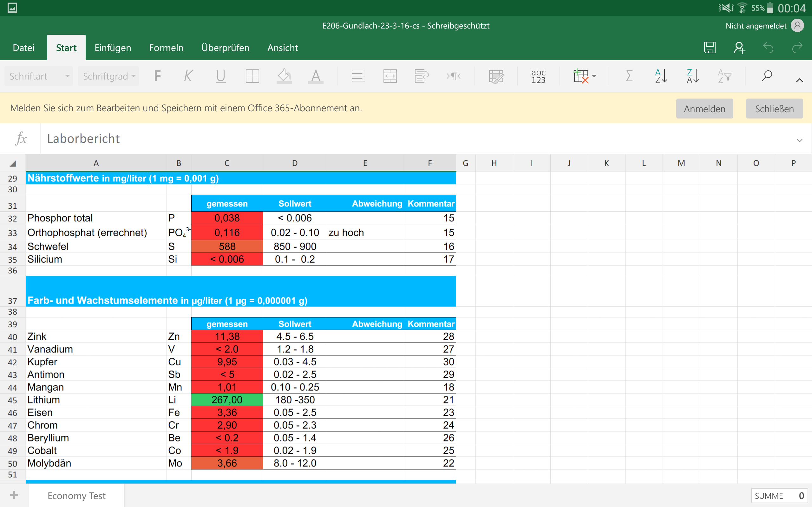Toggle italic formatting K button
This screenshot has width=812, height=507.
(x=188, y=76)
